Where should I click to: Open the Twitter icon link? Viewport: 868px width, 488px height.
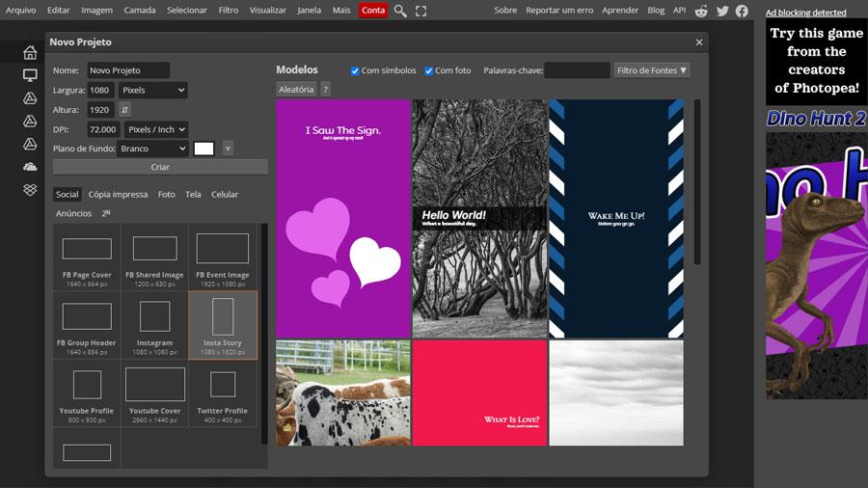click(x=721, y=11)
